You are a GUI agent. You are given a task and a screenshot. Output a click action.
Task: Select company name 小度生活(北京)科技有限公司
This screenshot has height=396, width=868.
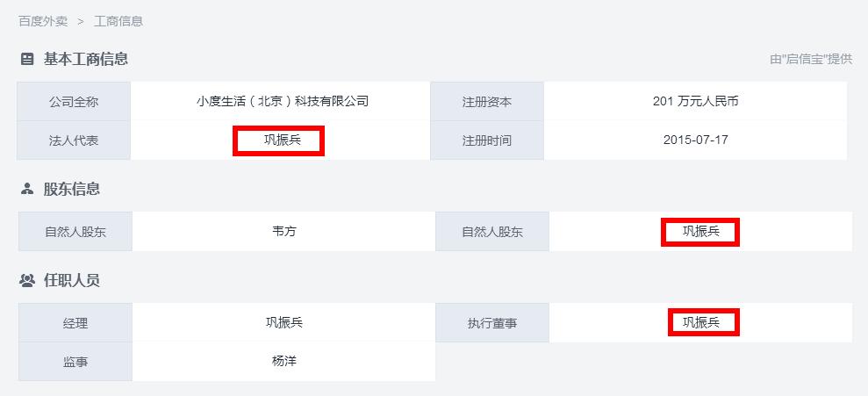283,101
